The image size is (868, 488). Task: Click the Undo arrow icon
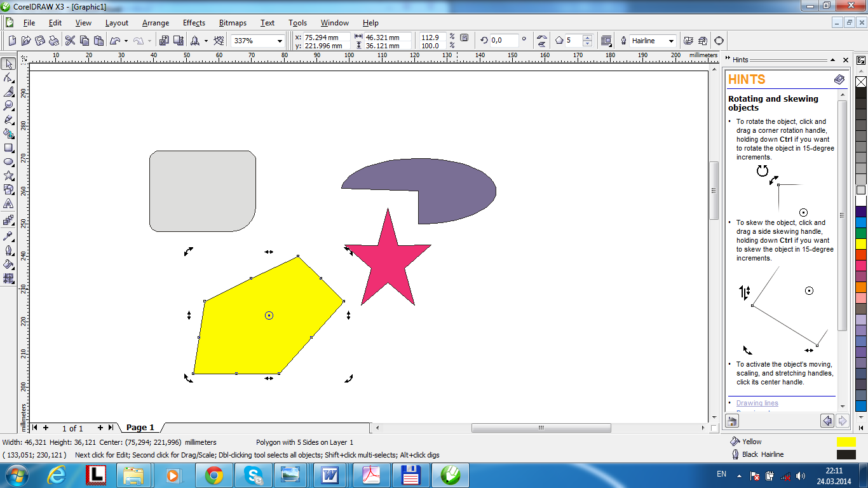pyautogui.click(x=115, y=41)
